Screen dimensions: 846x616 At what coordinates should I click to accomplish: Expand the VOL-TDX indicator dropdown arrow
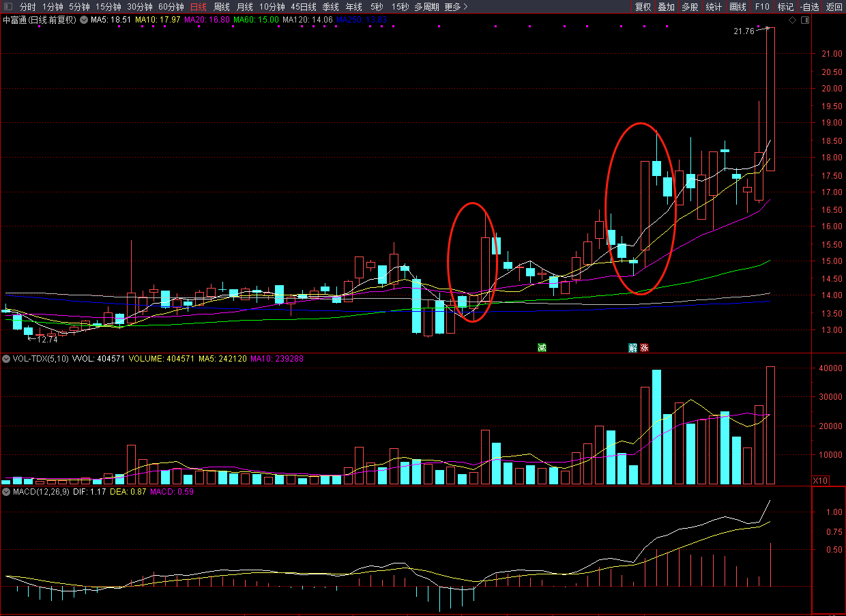click(6, 358)
